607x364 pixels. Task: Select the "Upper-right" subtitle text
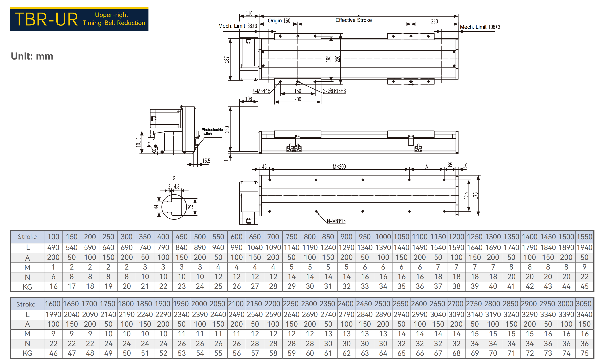tap(112, 15)
